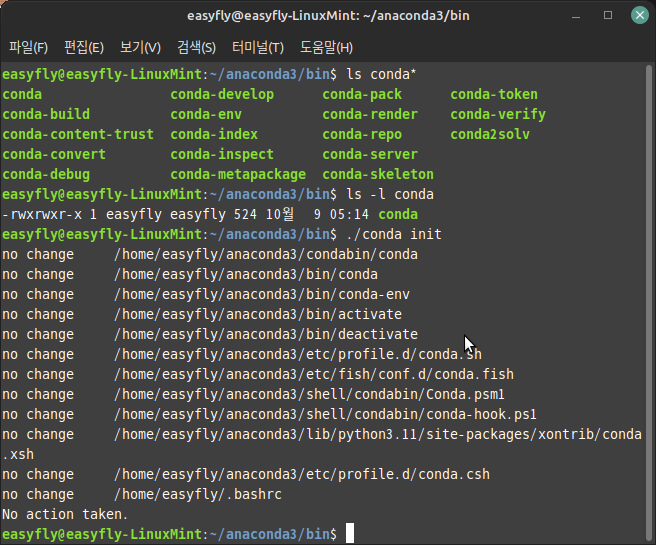Open the 보기(V) menu
Viewport: 656px width, 545px height.
140,47
